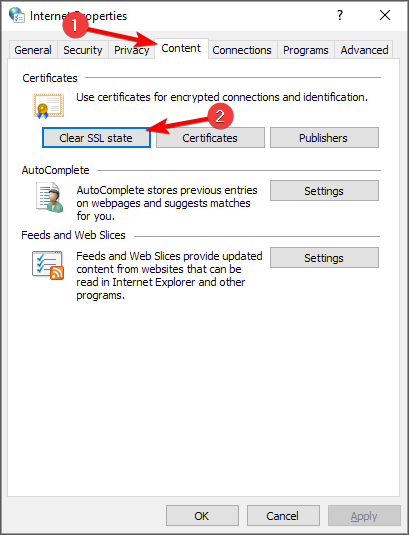Click the Feeds and Web Slices RSS icon
This screenshot has height=535, width=409.
(48, 265)
